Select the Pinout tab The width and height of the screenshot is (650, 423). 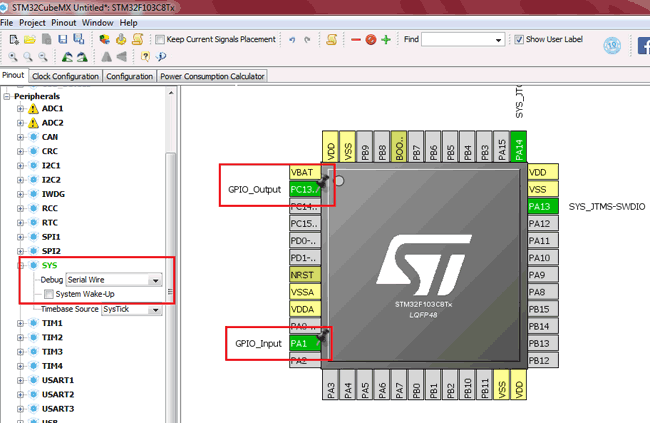[x=13, y=75]
